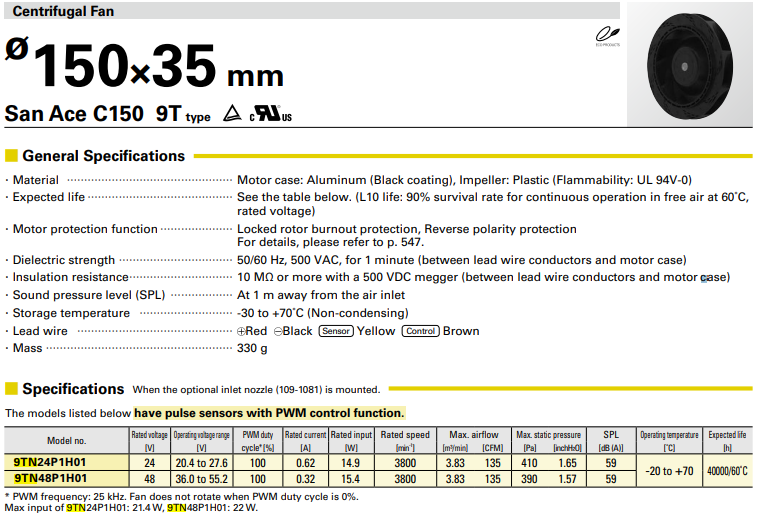Click the 40000/60°C expected life cell
This screenshot has width=758, height=515.
[727, 471]
